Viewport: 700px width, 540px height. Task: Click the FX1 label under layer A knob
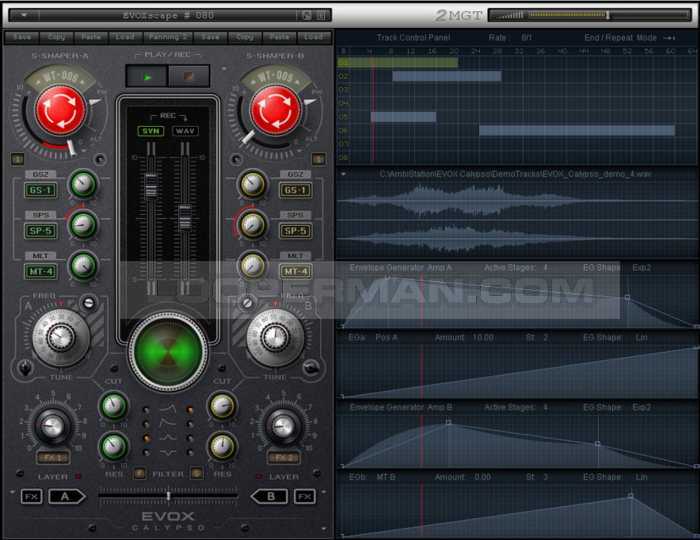(53, 457)
